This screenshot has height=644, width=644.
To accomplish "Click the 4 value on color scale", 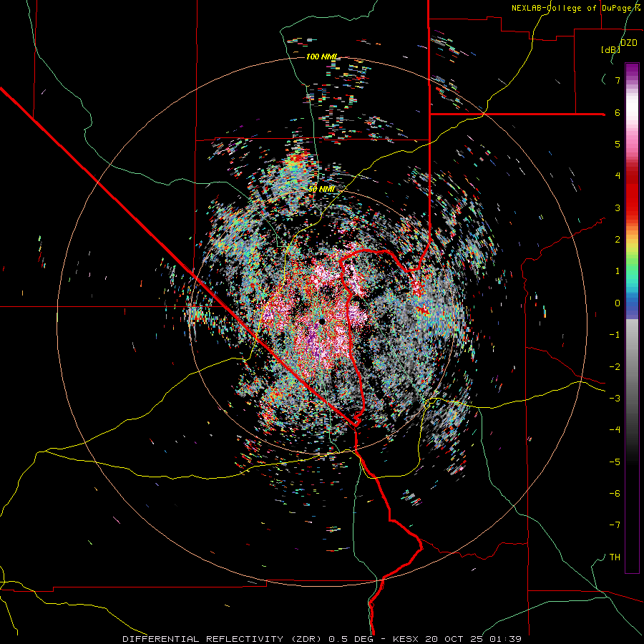I will click(618, 176).
